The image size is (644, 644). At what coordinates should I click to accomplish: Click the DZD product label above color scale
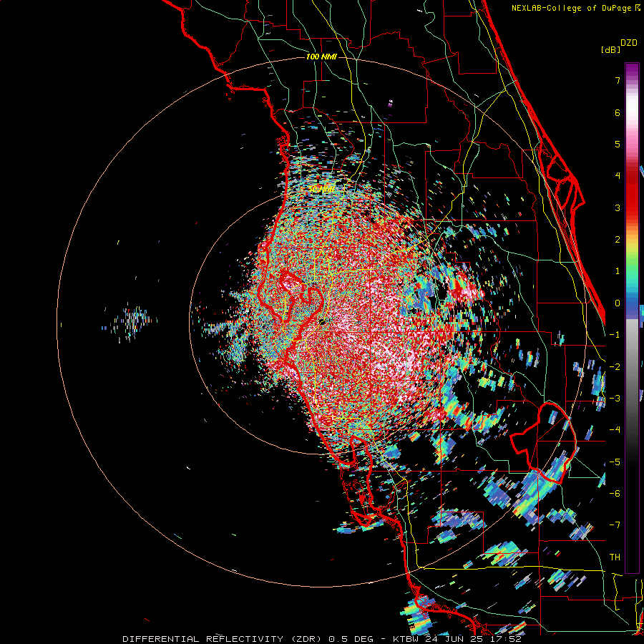pos(629,43)
